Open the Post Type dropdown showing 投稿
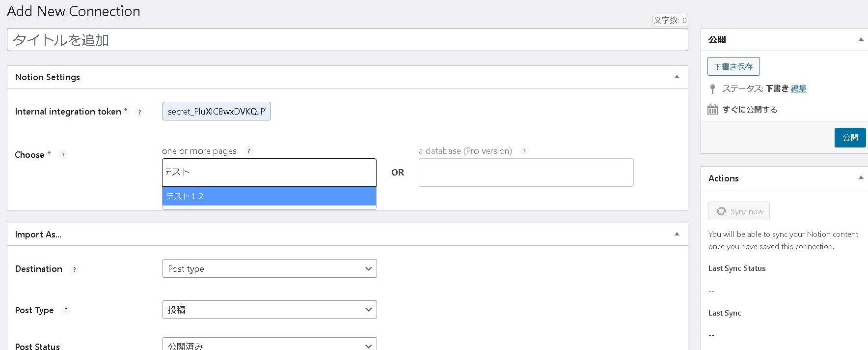The image size is (868, 350). point(269,309)
